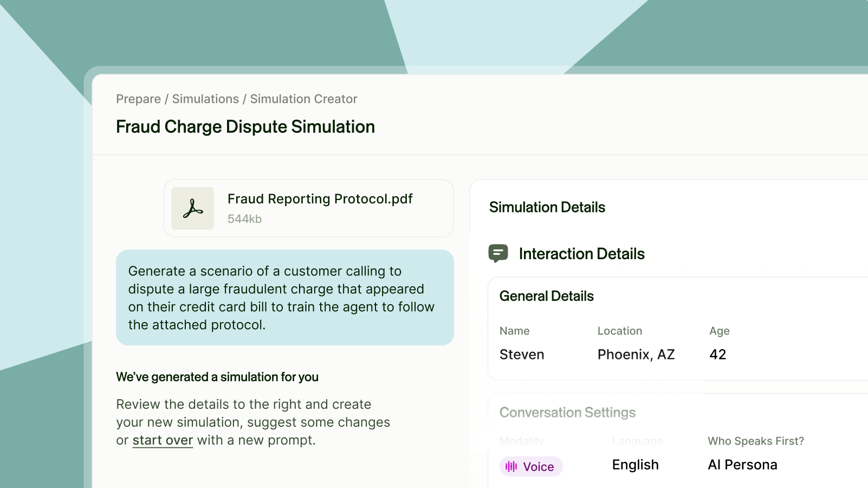Click the 'AI Persona' value
The height and width of the screenshot is (488, 868).
coord(742,465)
